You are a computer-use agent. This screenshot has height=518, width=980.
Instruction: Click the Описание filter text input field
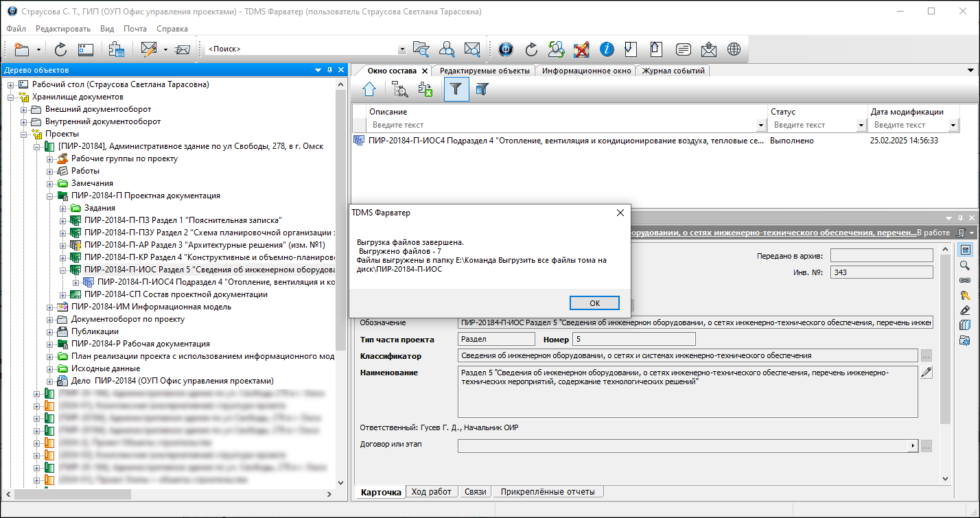(563, 125)
